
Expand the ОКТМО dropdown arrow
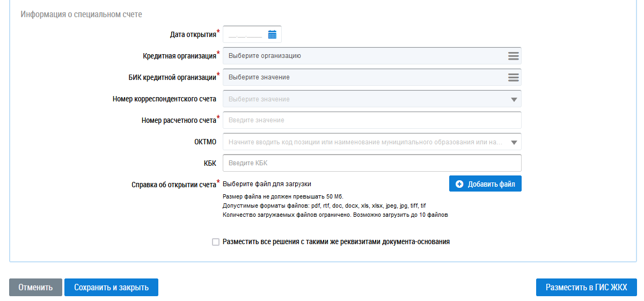click(x=514, y=142)
